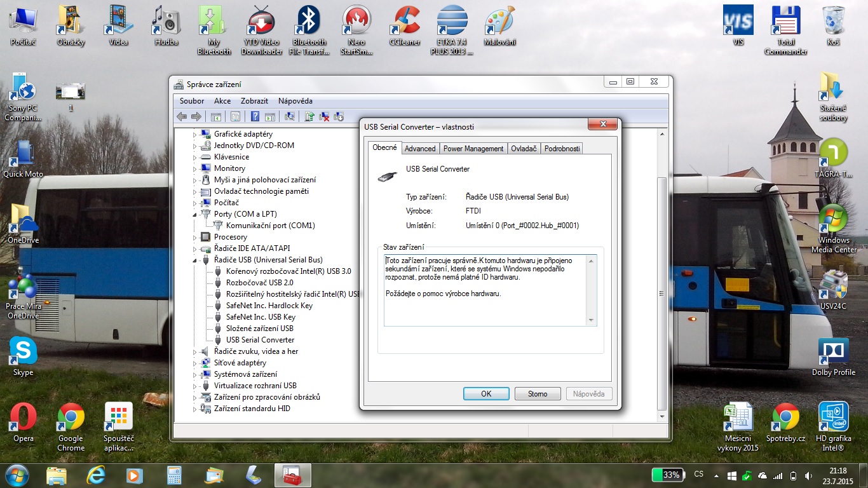868x488 pixels.
Task: Open the Koš recycle bin icon
Action: pos(834,25)
